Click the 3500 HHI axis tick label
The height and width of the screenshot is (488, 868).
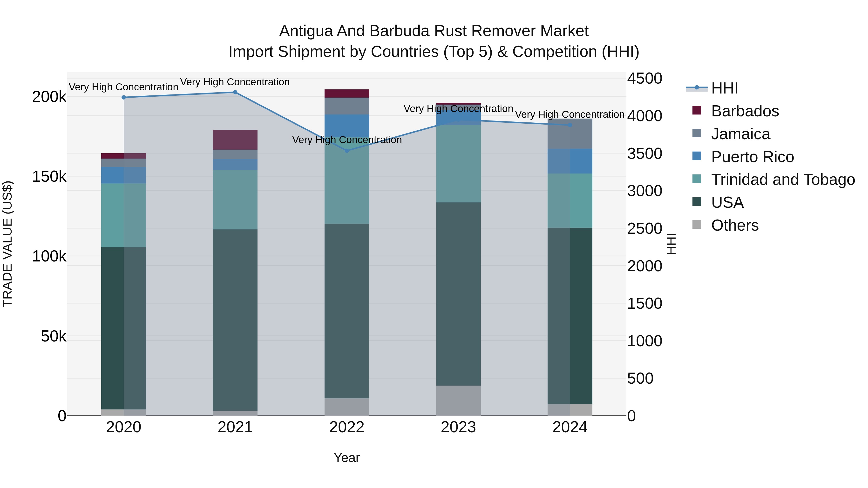[x=644, y=154]
